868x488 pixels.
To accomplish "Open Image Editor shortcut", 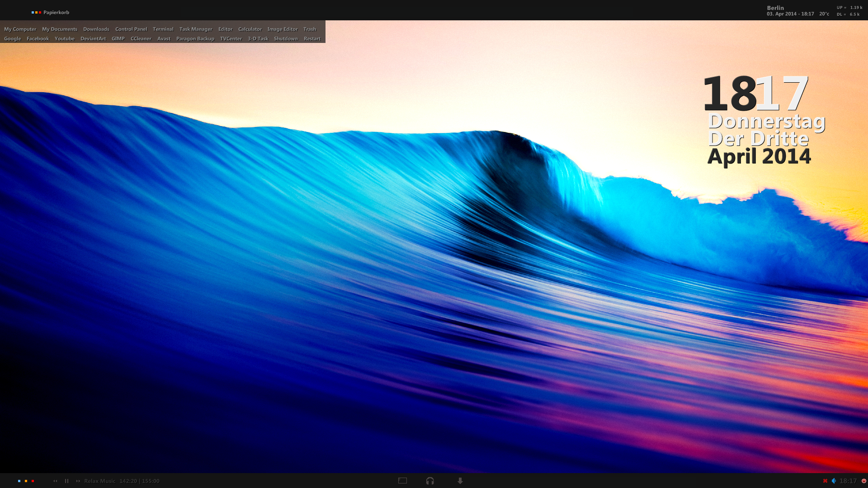I will click(283, 29).
